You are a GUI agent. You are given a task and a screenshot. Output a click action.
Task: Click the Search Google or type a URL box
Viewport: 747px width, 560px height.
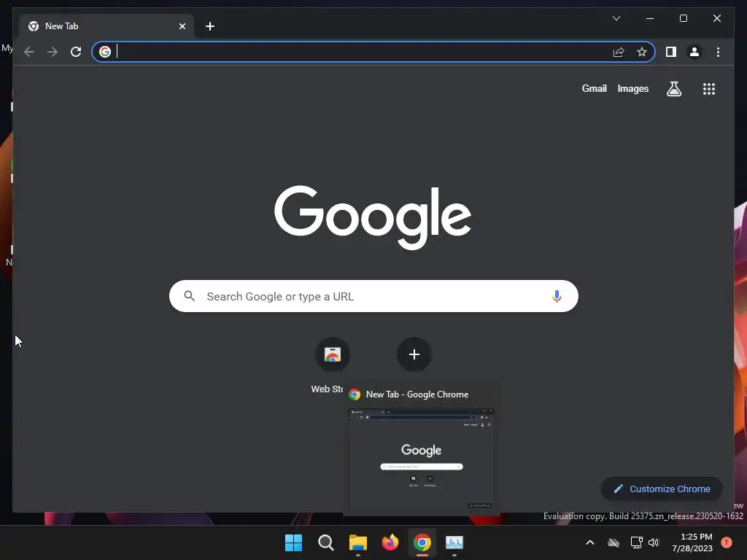coord(373,296)
